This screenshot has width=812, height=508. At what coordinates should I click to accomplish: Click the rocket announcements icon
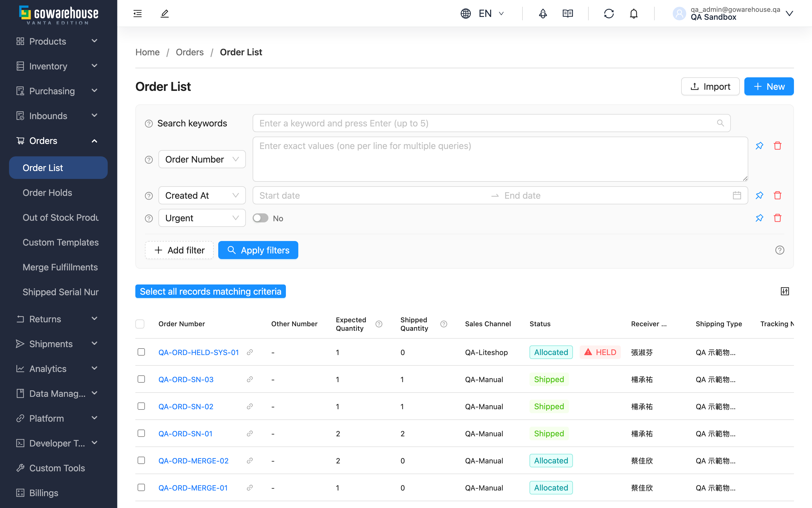[x=542, y=14]
